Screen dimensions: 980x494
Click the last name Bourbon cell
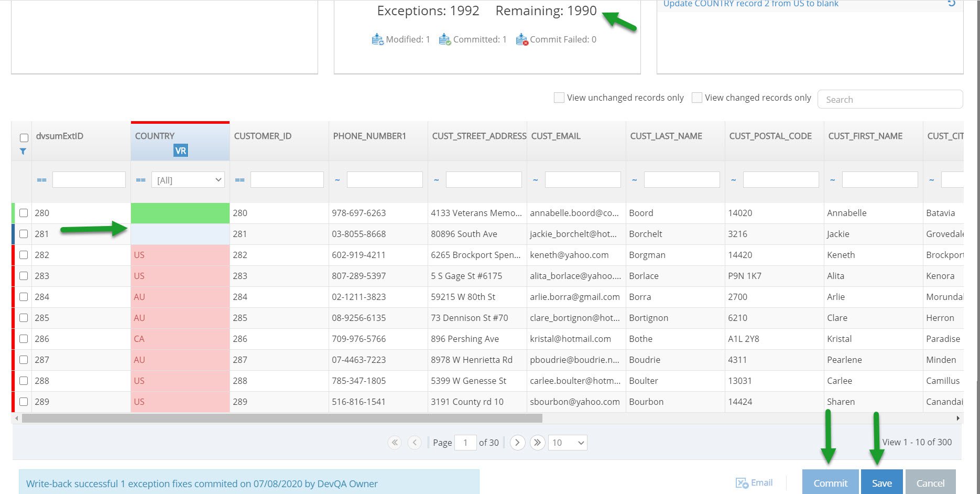coord(676,402)
